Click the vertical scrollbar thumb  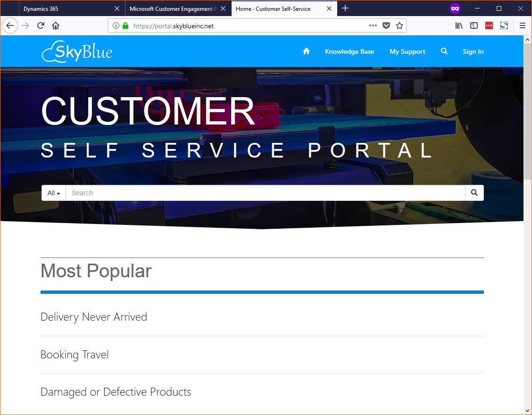pyautogui.click(x=527, y=111)
